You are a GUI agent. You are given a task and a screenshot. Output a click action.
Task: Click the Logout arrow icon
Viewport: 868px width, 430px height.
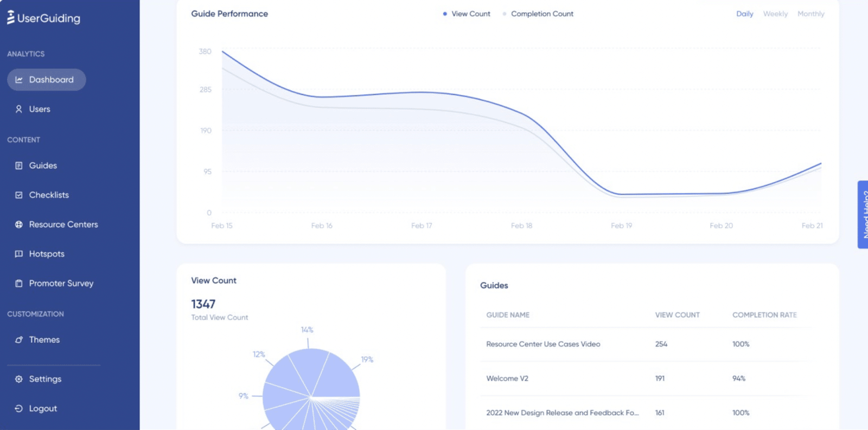19,408
